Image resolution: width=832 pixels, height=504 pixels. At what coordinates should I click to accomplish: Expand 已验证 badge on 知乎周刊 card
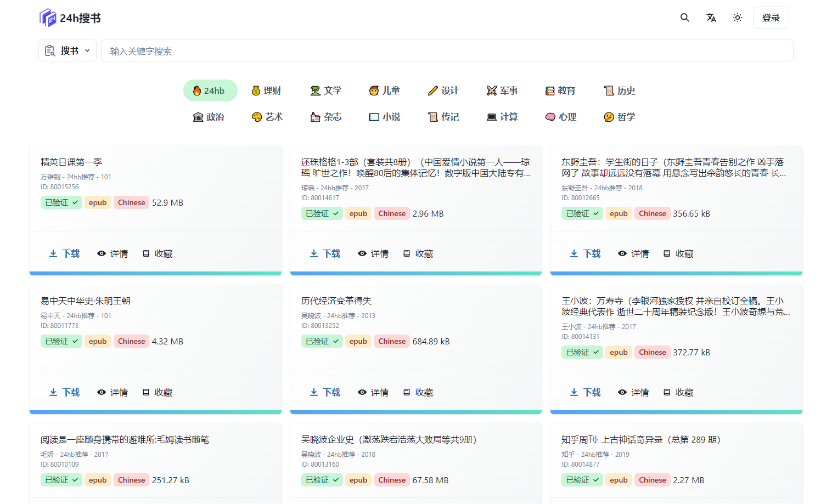tap(582, 480)
